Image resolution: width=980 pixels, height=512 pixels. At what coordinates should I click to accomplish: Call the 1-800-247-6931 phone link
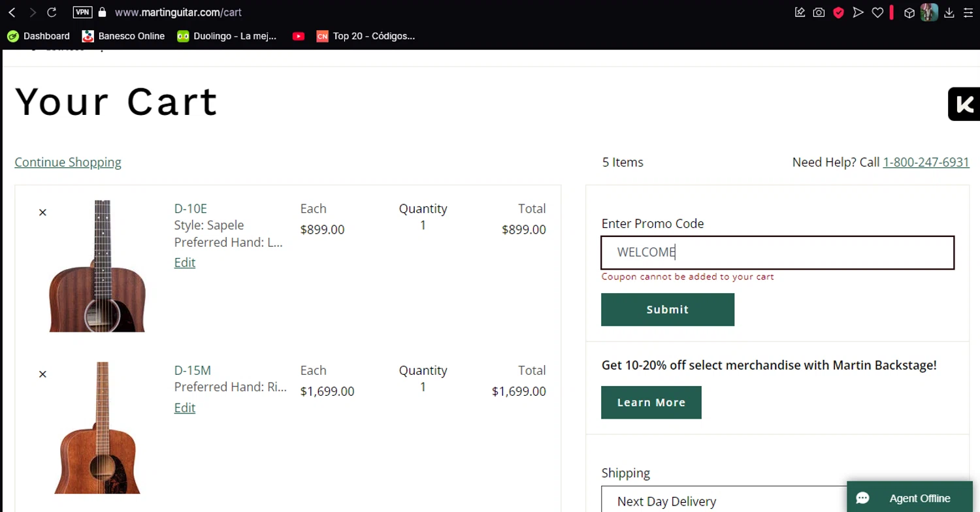point(926,162)
